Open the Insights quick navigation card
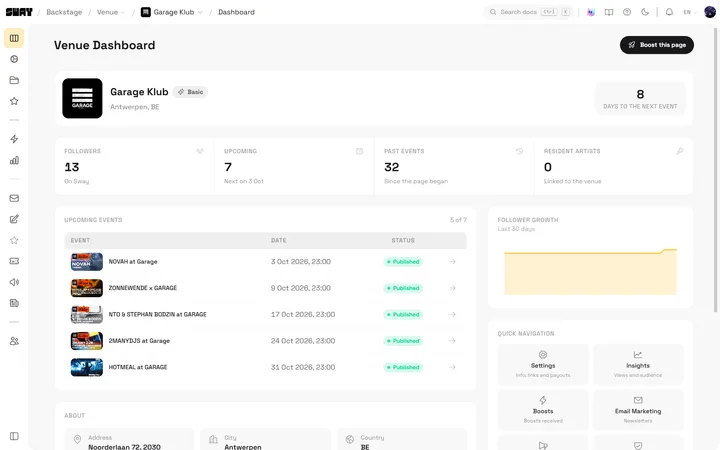The height and width of the screenshot is (450, 720). [x=638, y=365]
